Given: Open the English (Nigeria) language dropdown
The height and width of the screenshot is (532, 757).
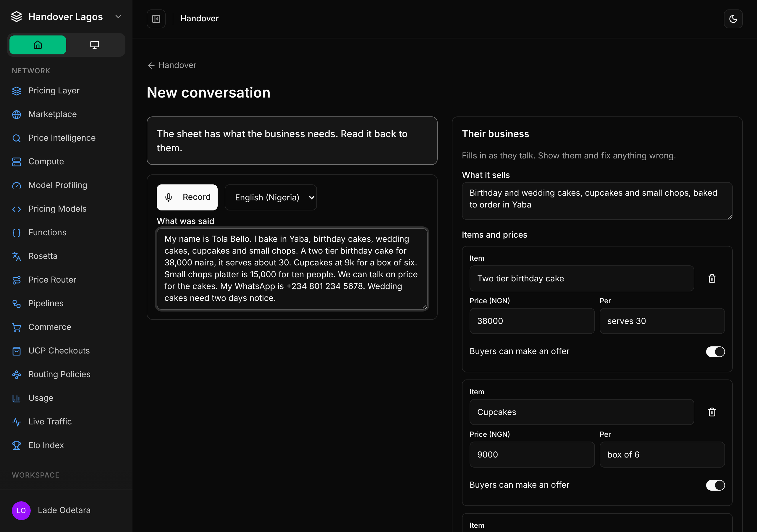Looking at the screenshot, I should 271,197.
